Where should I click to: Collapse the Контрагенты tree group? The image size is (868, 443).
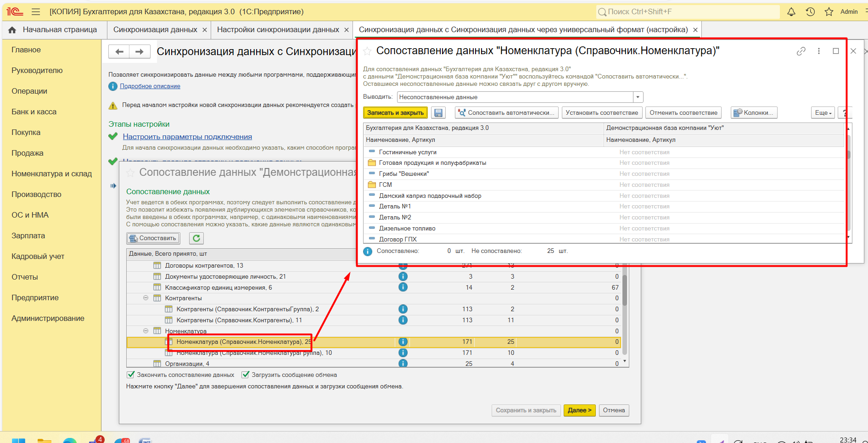(x=146, y=298)
